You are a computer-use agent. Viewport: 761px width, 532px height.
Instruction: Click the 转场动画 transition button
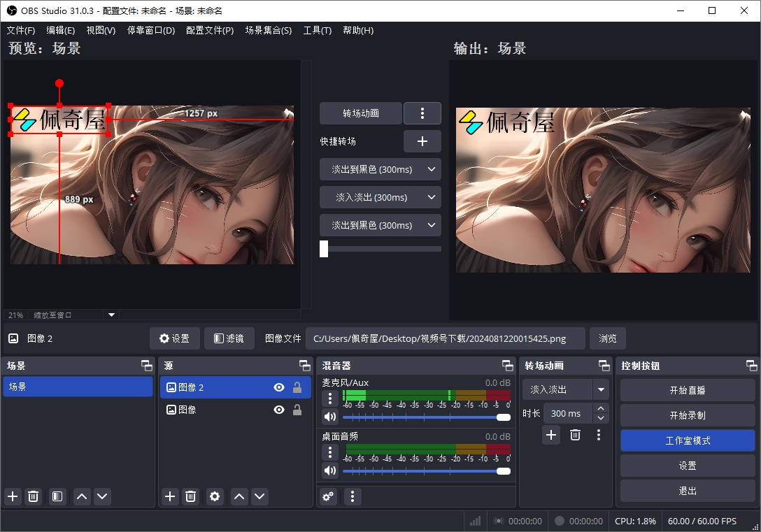pos(361,113)
